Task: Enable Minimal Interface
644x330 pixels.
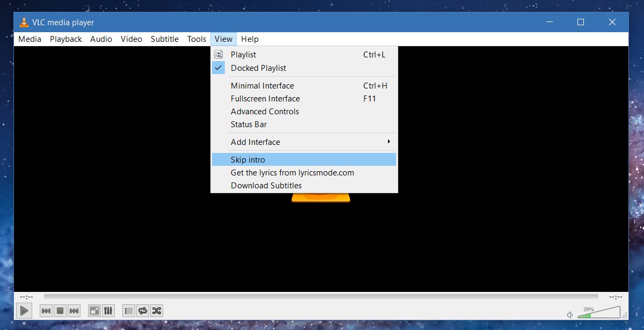Action: (304, 86)
